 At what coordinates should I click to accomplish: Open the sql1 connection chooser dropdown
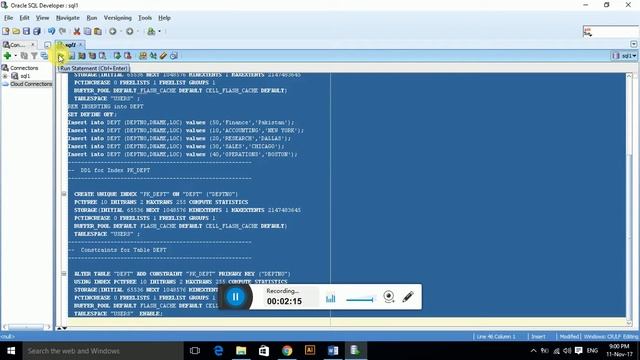[624, 56]
